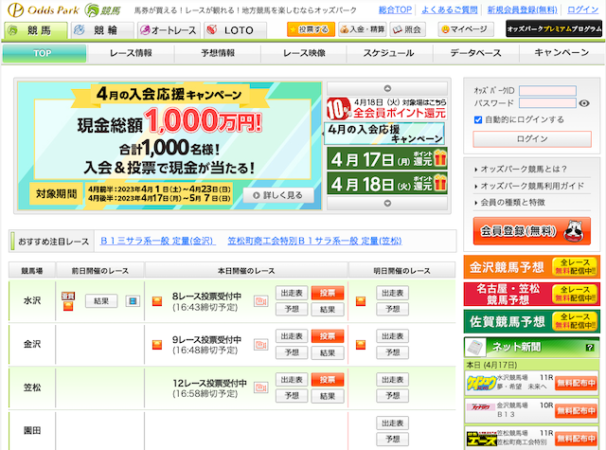Click 笠松 today's 結果 button
The width and height of the screenshot is (606, 450).
click(x=327, y=396)
